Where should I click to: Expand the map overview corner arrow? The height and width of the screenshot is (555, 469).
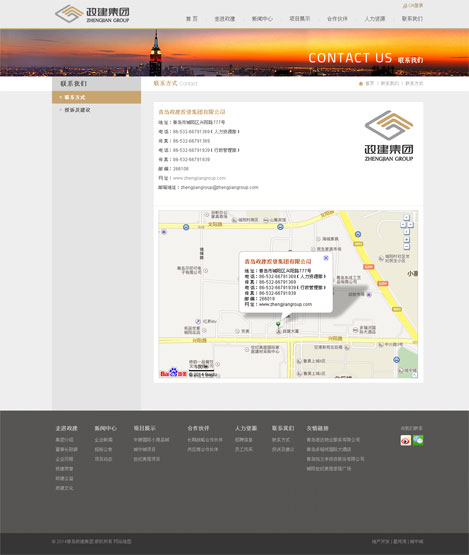(x=414, y=375)
